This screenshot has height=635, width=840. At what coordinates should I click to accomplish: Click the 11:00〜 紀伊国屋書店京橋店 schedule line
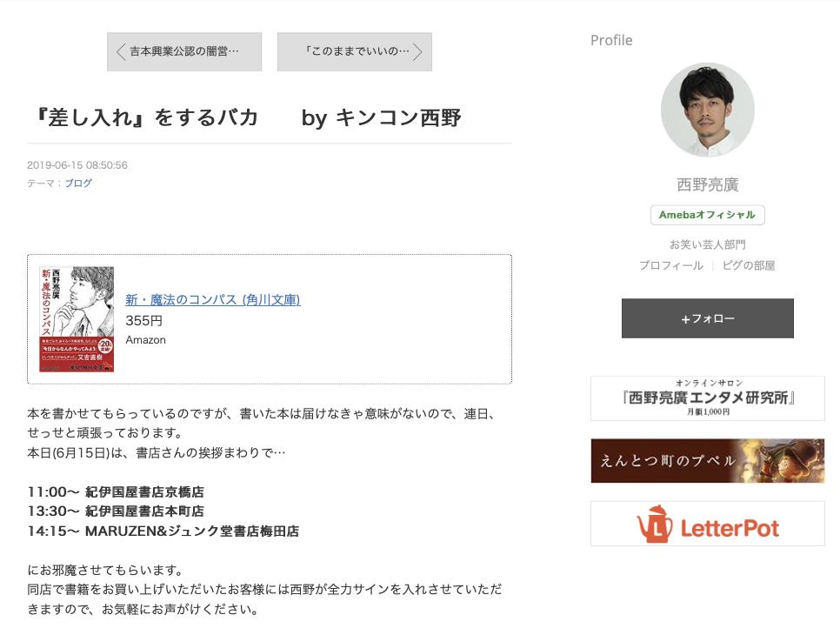[x=116, y=492]
